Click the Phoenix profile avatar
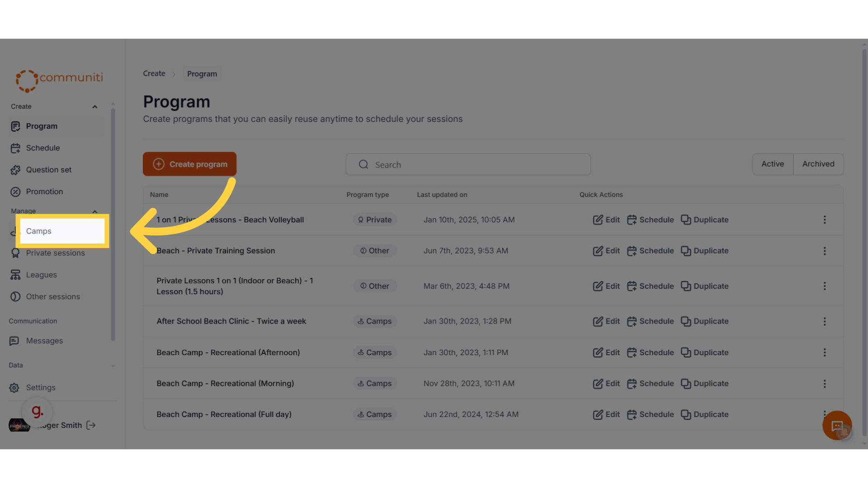Viewport: 868px width, 488px height. click(19, 425)
